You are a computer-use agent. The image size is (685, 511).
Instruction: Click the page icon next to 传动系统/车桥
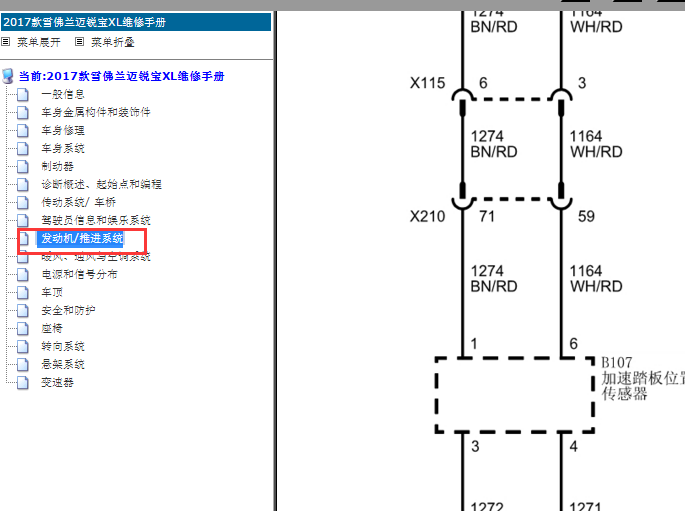pyautogui.click(x=23, y=202)
